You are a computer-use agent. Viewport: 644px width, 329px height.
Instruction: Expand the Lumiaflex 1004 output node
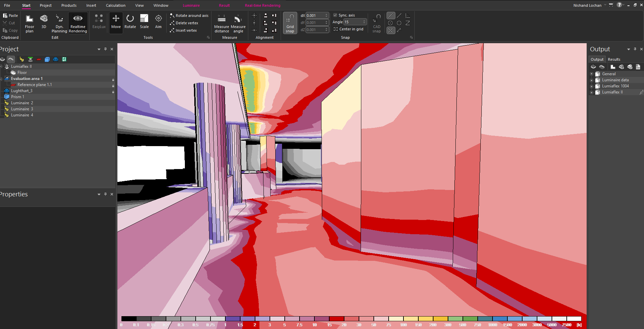pos(591,86)
